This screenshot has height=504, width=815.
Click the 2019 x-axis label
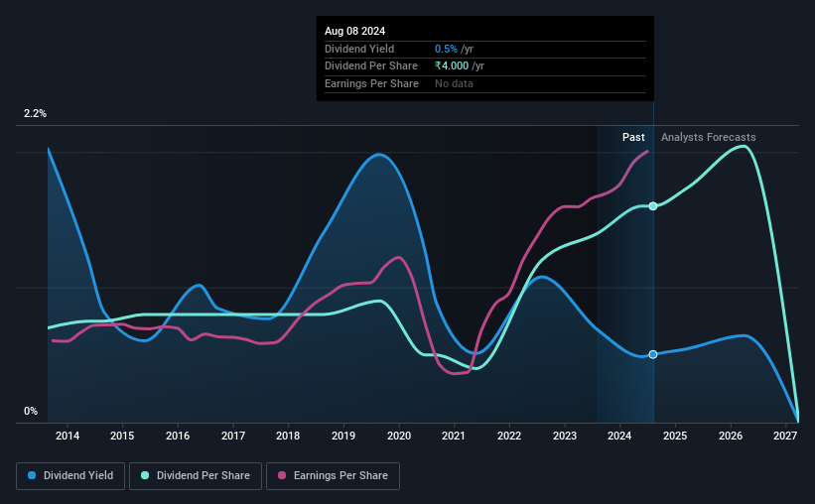pos(343,436)
